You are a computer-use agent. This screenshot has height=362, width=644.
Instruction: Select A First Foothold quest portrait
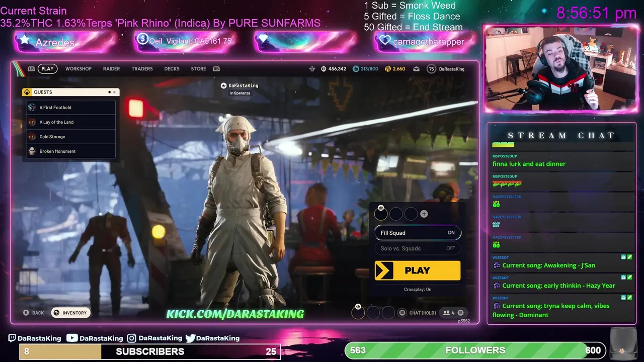[x=32, y=108]
